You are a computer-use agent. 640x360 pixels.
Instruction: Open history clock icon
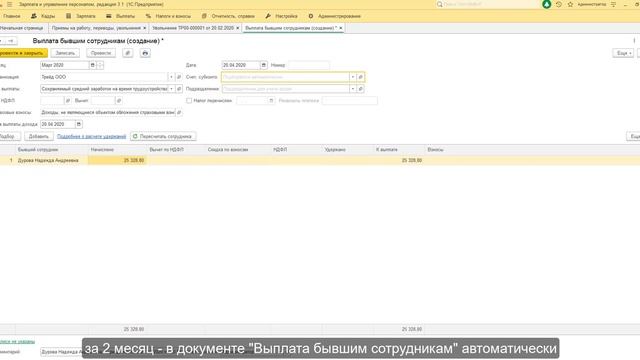559,4
